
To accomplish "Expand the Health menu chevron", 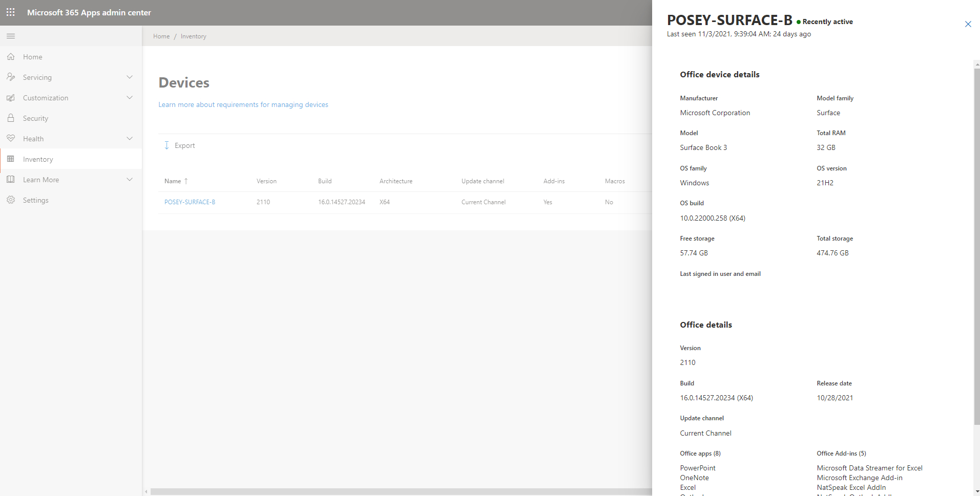I will click(x=130, y=139).
